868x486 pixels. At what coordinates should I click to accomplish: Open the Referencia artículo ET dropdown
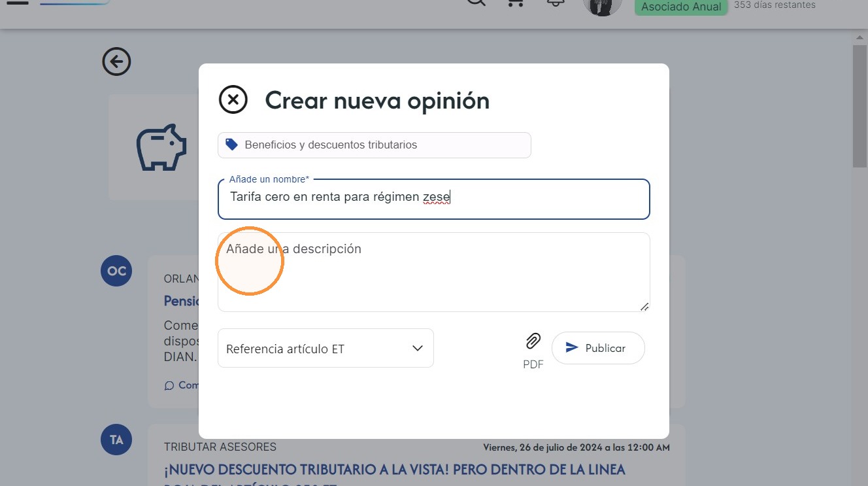pos(325,348)
